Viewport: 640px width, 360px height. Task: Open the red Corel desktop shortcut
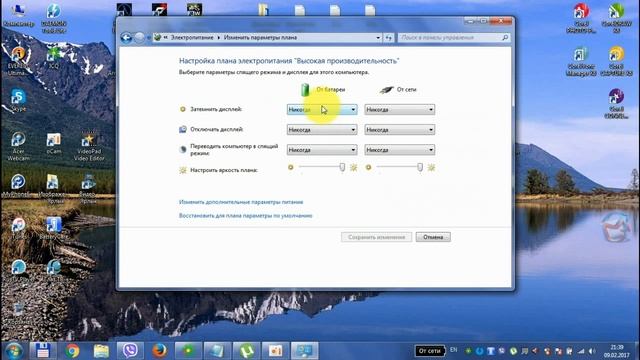coord(581,18)
